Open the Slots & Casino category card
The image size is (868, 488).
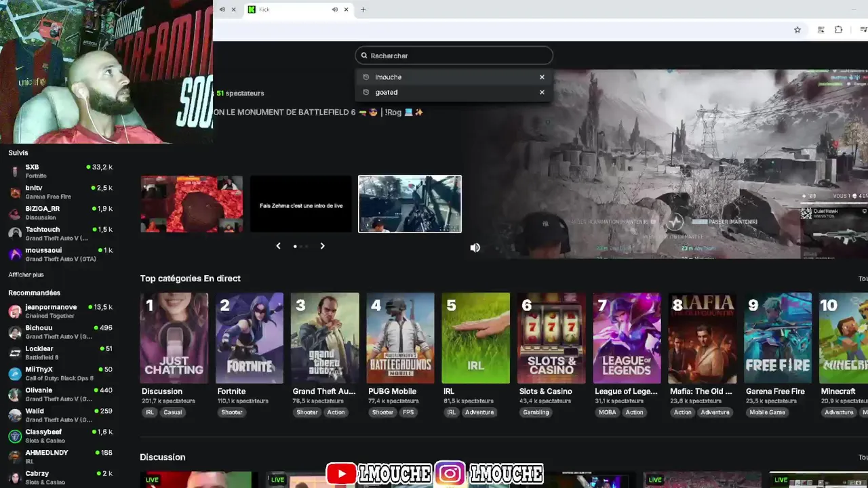(551, 338)
